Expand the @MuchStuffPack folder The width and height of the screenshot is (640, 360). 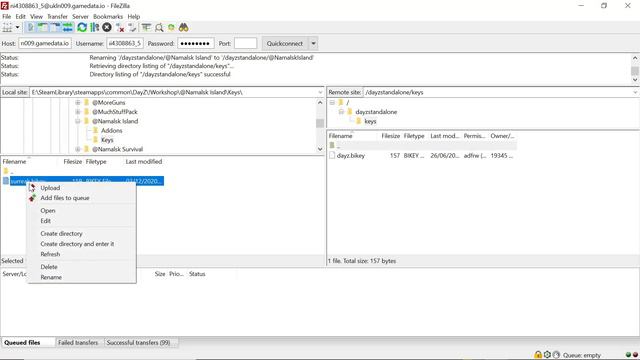coord(78,112)
